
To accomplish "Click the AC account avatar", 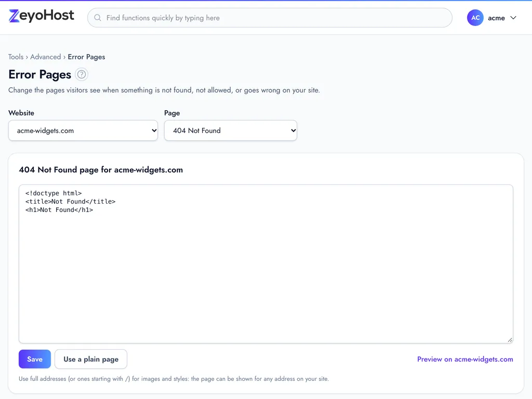I will click(475, 18).
